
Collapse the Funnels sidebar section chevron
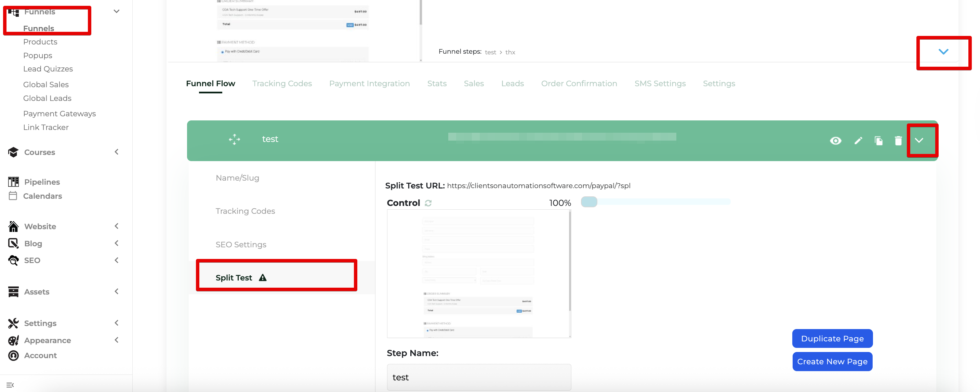pos(116,11)
